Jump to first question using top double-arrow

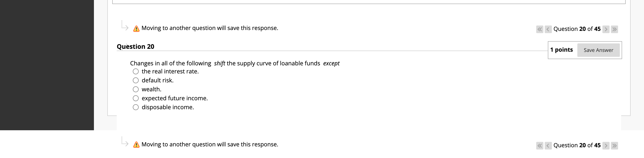point(540,29)
